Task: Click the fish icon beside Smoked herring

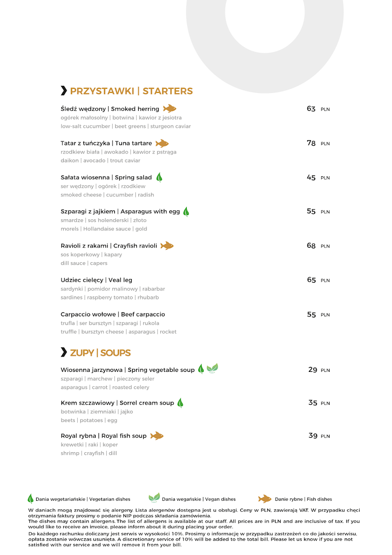Action: 170,109
